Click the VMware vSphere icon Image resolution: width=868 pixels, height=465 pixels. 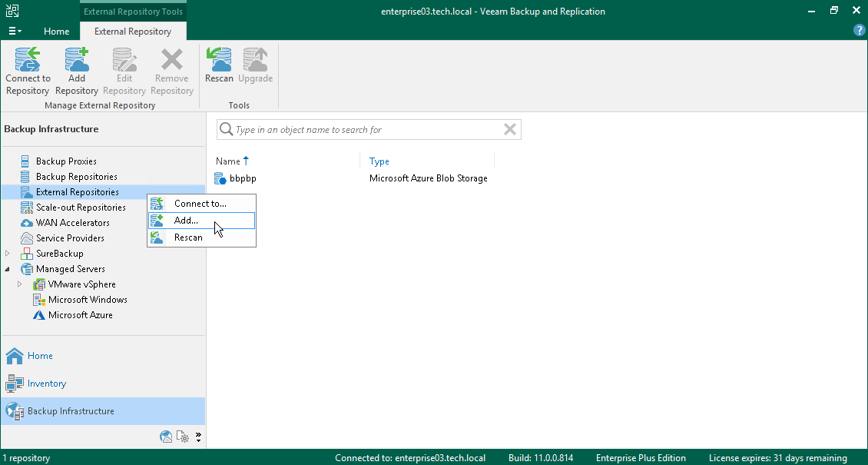(38, 284)
